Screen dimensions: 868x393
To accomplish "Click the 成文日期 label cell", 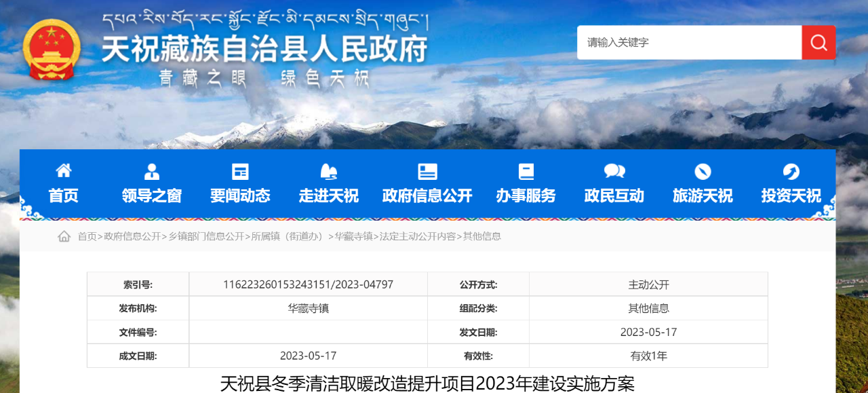I will (138, 356).
